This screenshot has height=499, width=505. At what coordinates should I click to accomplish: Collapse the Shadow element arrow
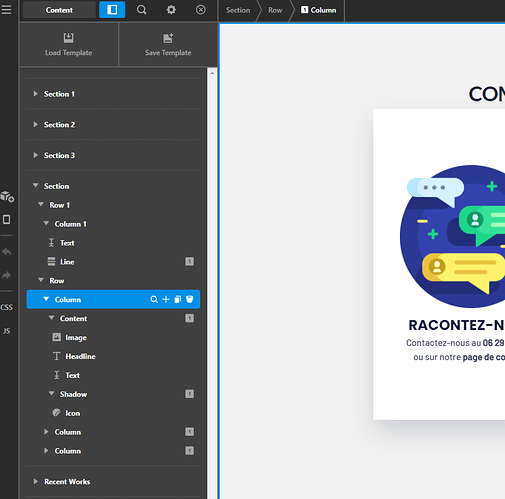51,394
